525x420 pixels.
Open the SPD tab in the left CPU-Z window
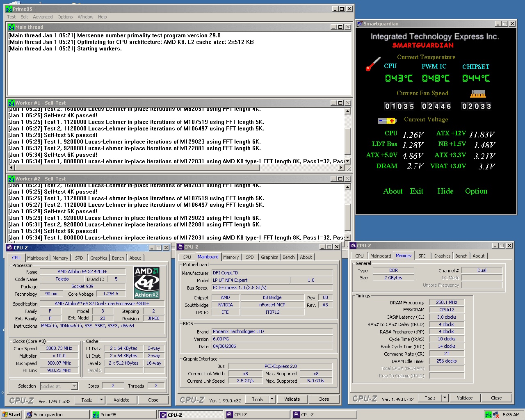(79, 258)
